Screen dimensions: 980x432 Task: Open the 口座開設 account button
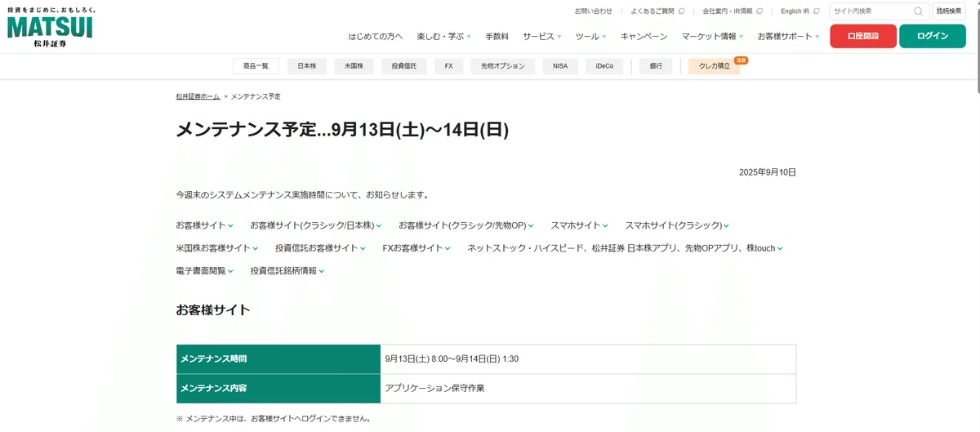(863, 37)
